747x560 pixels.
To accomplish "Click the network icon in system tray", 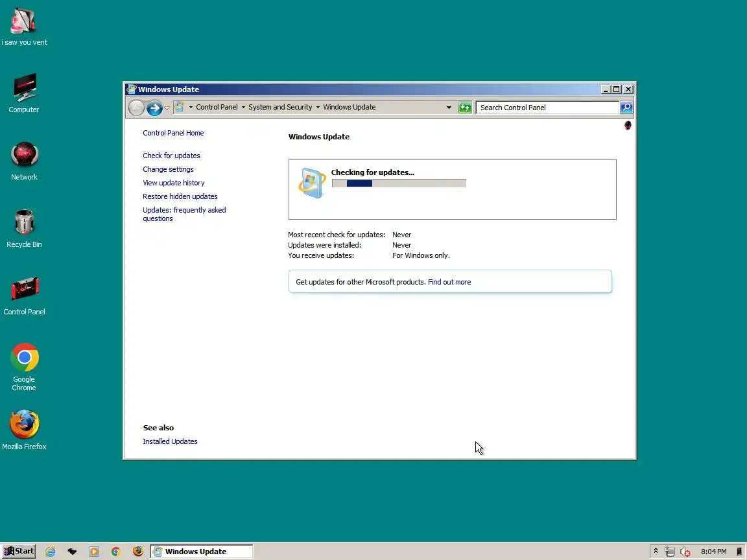I will (670, 552).
